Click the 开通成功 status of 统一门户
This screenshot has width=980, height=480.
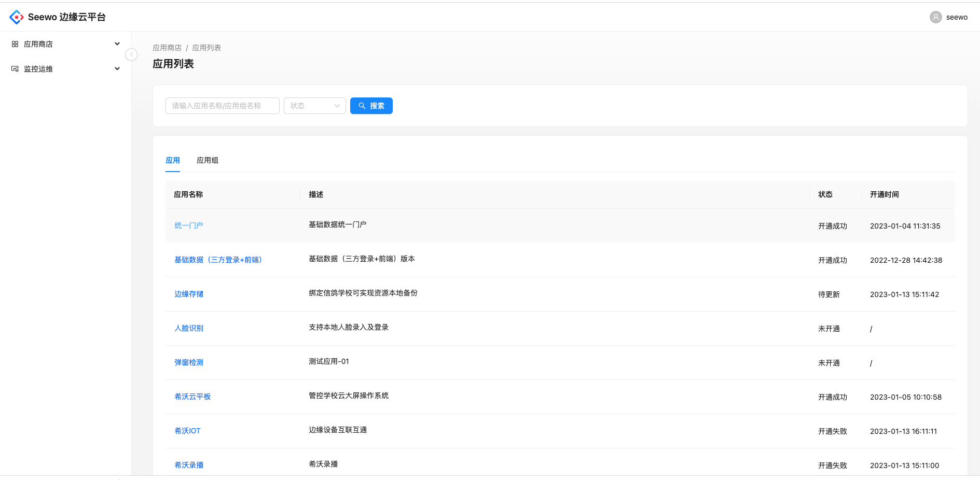tap(833, 226)
